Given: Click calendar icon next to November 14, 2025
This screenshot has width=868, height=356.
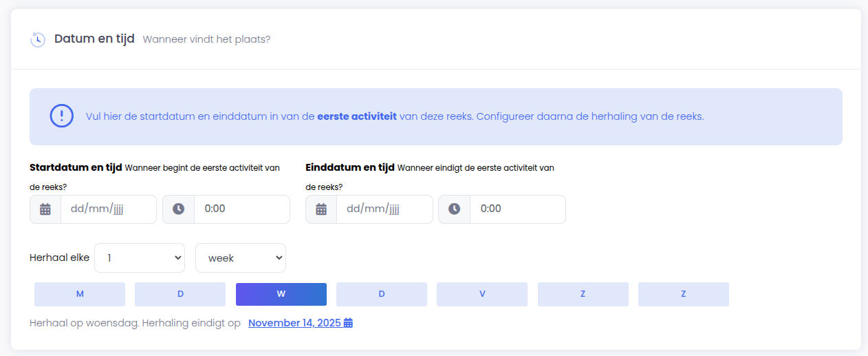Looking at the screenshot, I should [x=348, y=323].
